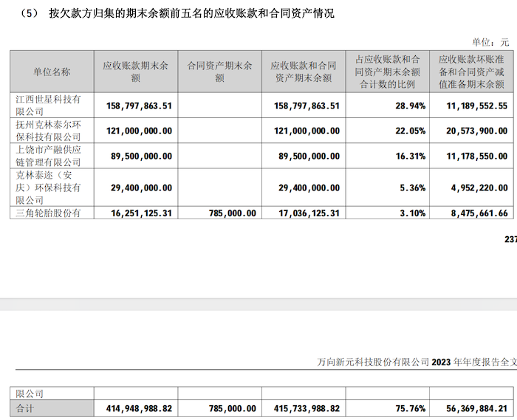Click column header 单位名称
This screenshot has width=517, height=420.
[x=52, y=72]
